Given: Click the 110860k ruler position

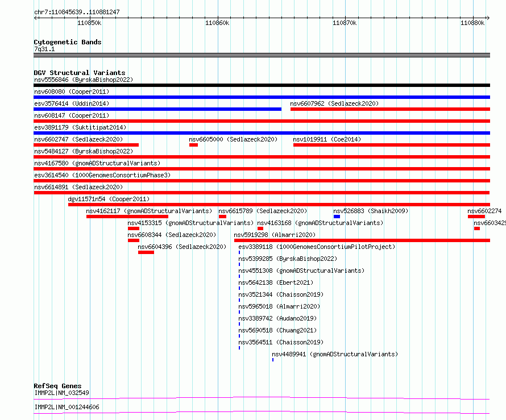Looking at the screenshot, I should pos(217,23).
